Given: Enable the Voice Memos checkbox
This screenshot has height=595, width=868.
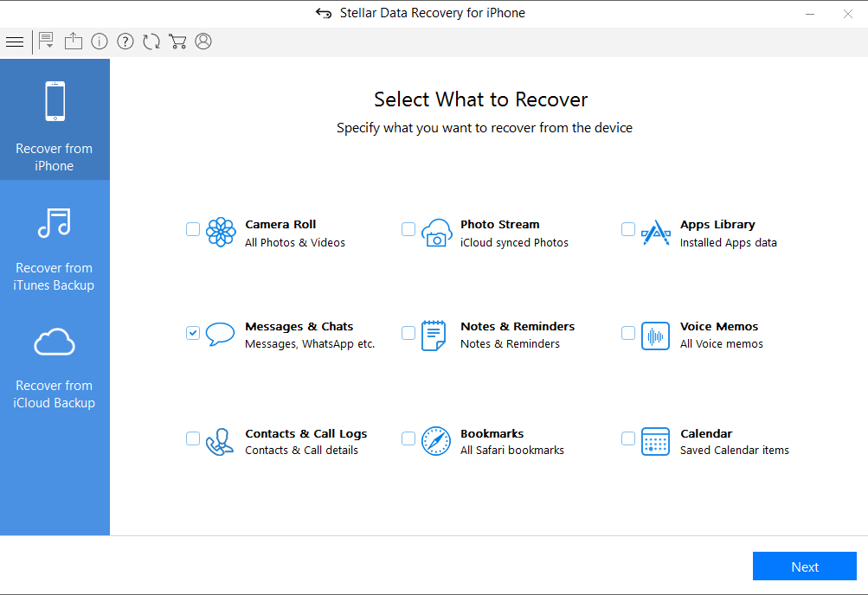Looking at the screenshot, I should tap(627, 332).
